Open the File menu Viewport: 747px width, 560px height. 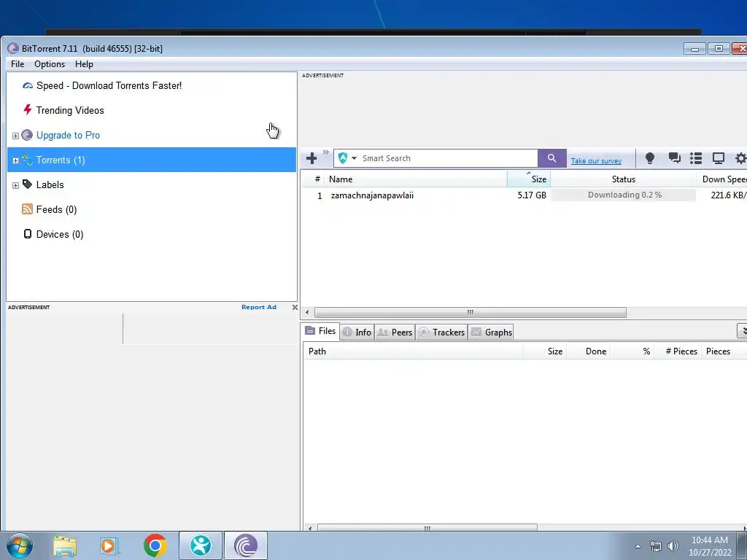(18, 64)
